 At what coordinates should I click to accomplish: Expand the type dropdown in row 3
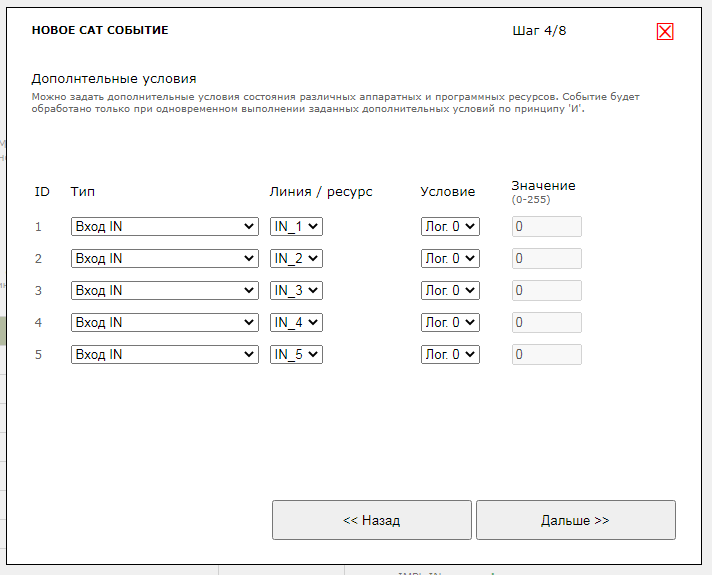(164, 291)
